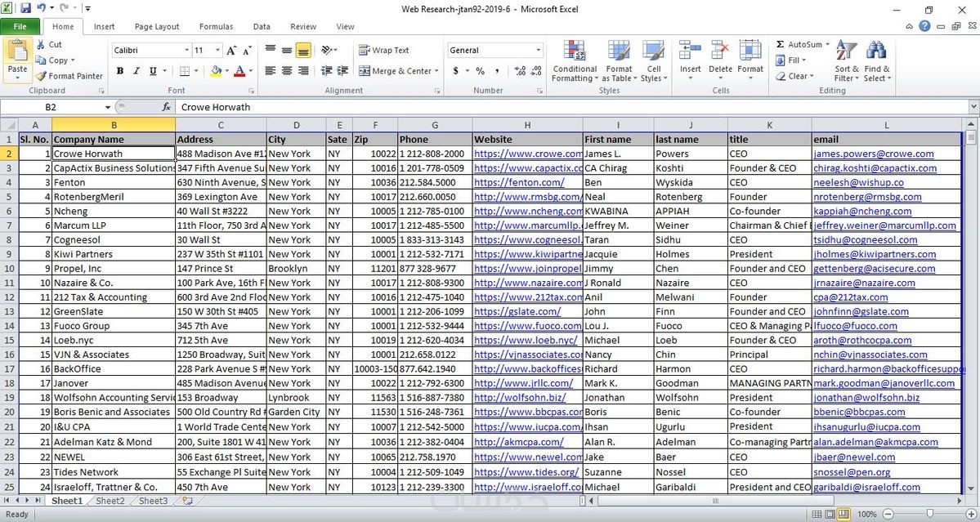Select column header H
980x522 pixels.
(527, 126)
